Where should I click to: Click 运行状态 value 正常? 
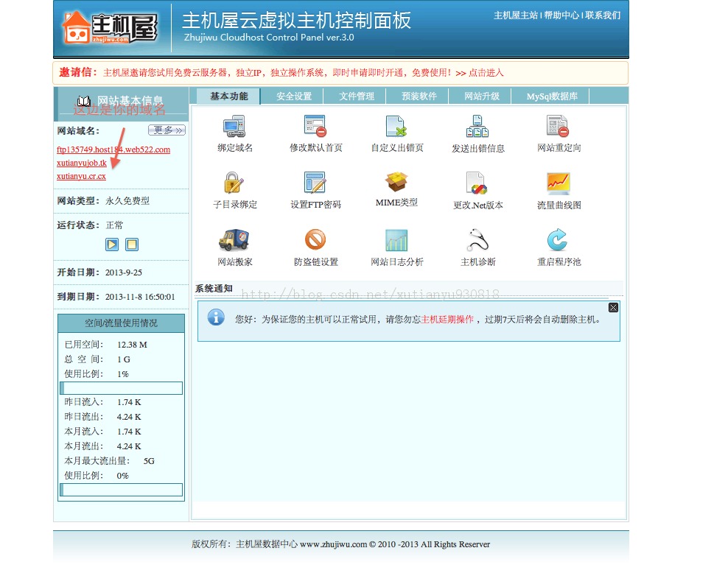point(114,225)
